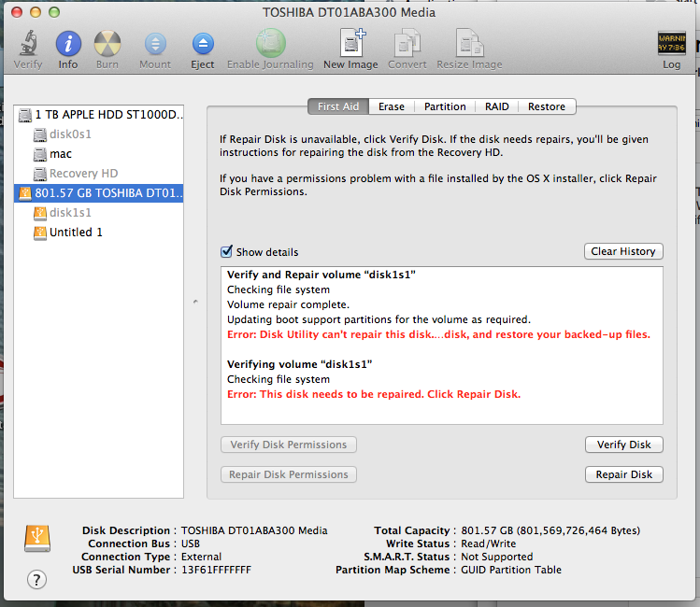
Task: Open the Partition tab
Action: coord(445,106)
